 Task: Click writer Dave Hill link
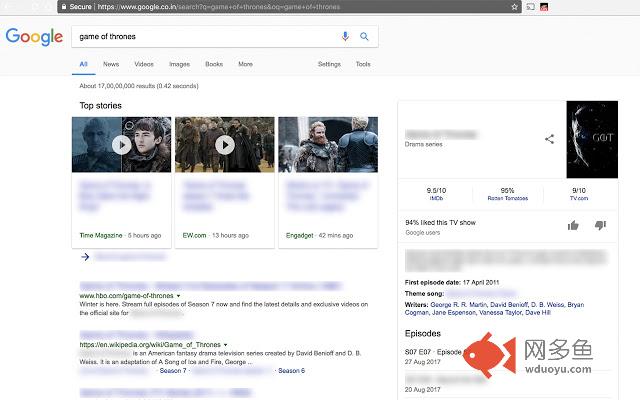(538, 312)
